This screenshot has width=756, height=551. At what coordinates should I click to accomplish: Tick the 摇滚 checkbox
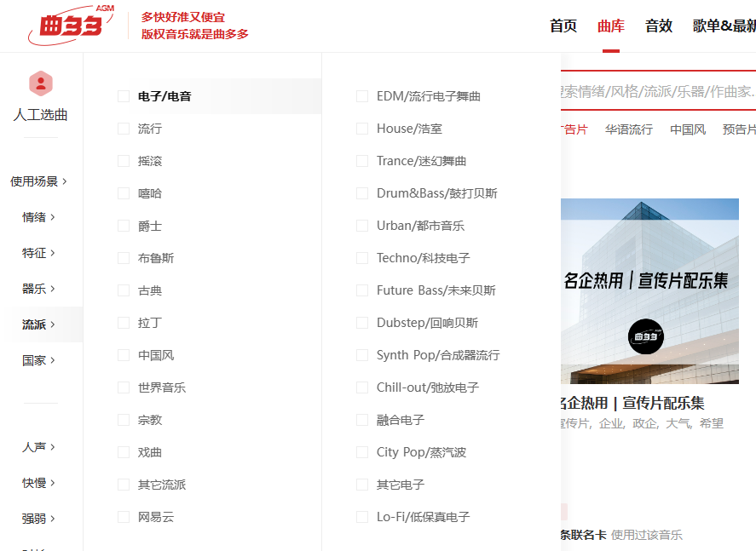coord(124,161)
